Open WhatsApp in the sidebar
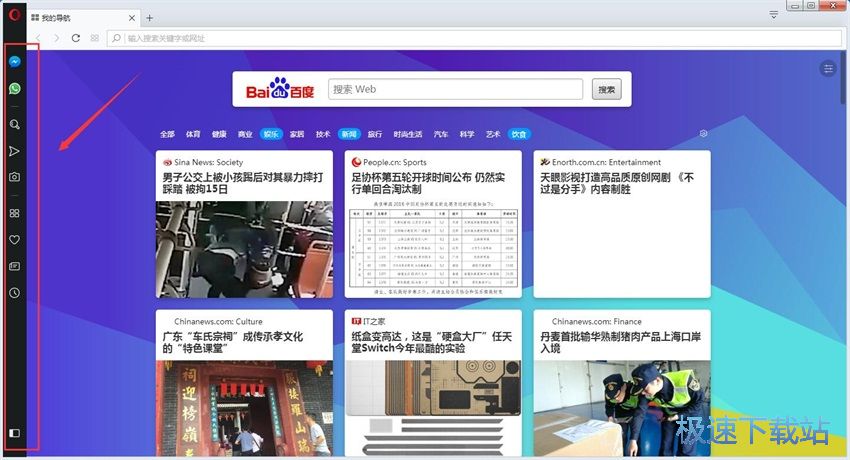Viewport: 850px width, 460px height. click(15, 88)
